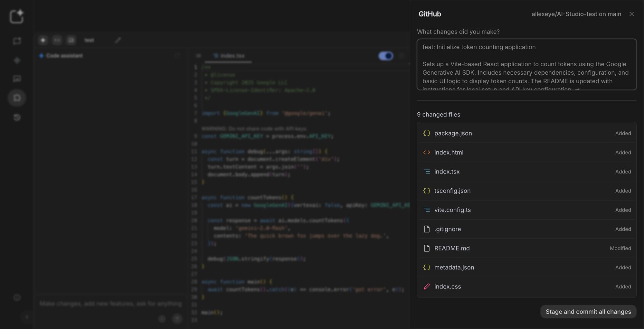Click the file icon beside .gitignore
The height and width of the screenshot is (329, 644).
[x=427, y=229]
